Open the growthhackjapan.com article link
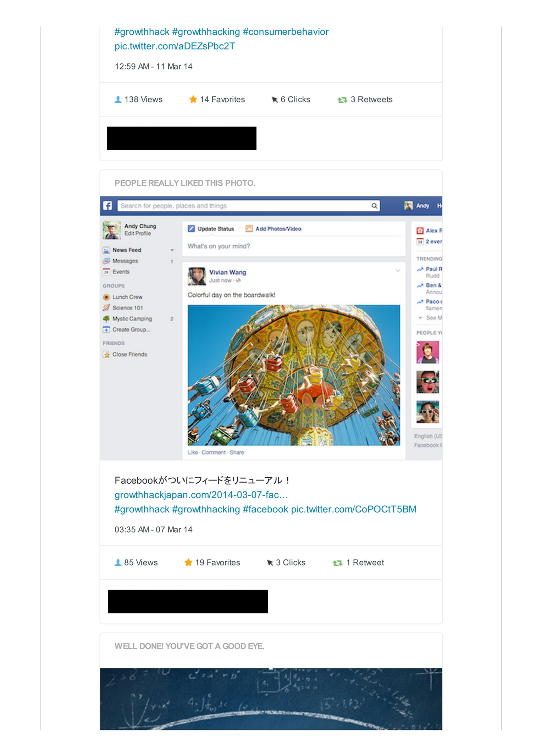The image size is (536, 756). [201, 495]
